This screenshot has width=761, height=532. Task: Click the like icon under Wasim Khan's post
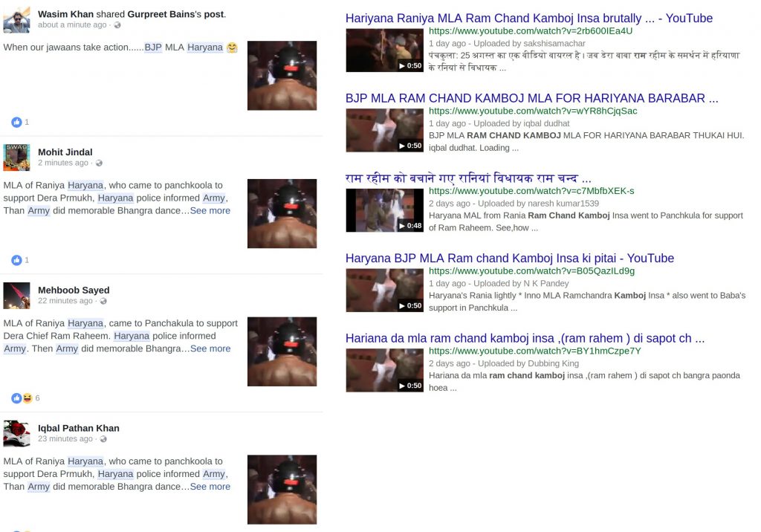point(16,123)
